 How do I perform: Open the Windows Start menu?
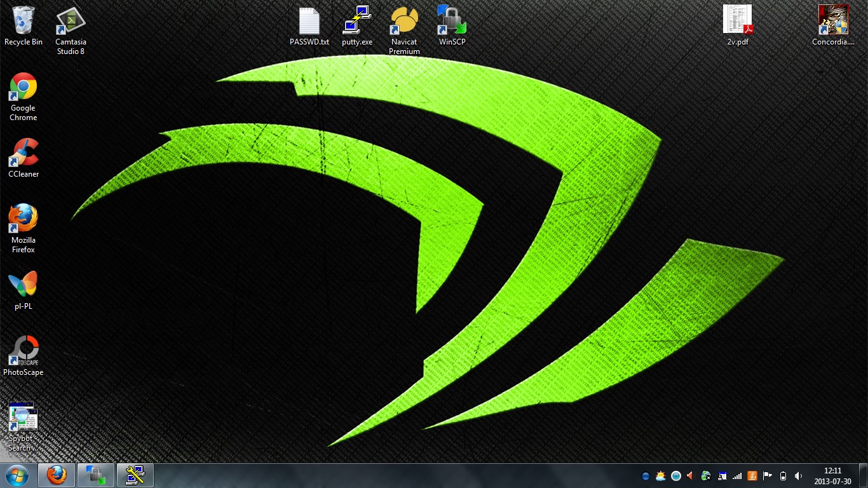(17, 475)
